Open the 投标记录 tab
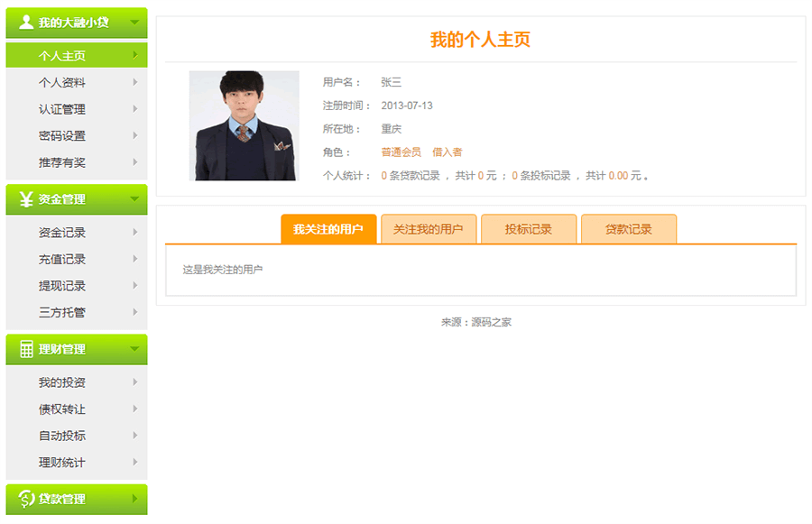 coord(530,228)
